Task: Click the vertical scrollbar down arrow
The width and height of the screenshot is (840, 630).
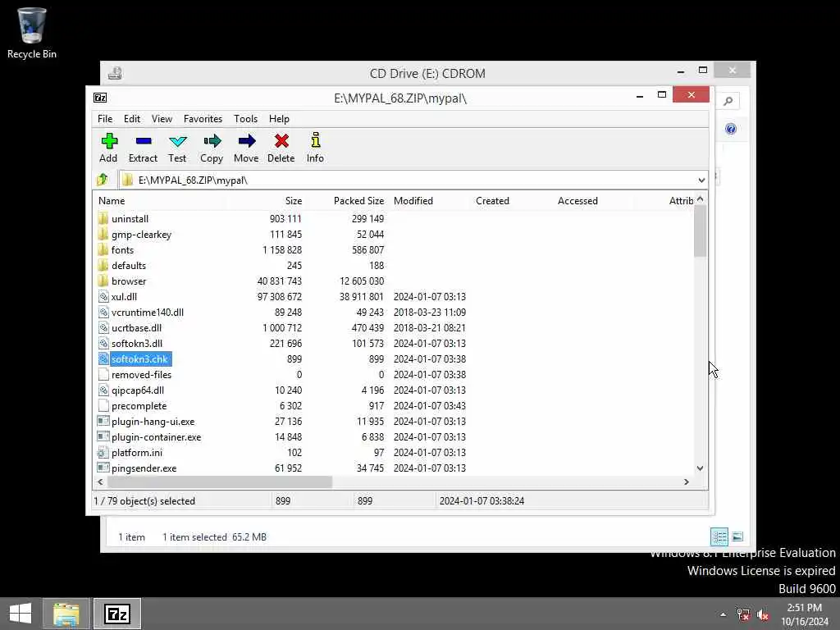Action: pos(701,468)
